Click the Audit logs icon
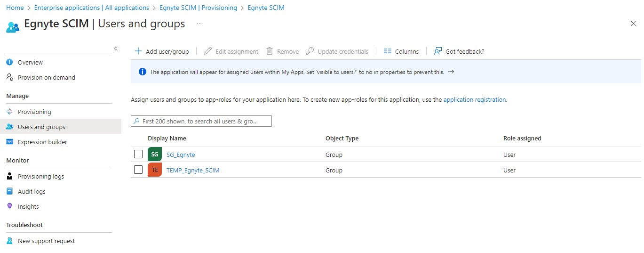Viewport: 644px width, 253px height. (9, 191)
